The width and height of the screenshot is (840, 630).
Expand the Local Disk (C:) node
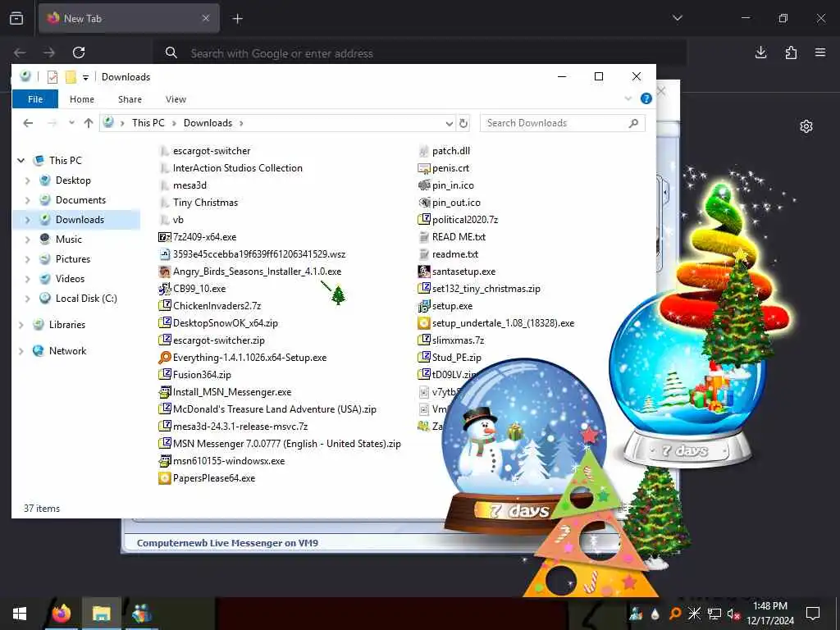coord(27,299)
